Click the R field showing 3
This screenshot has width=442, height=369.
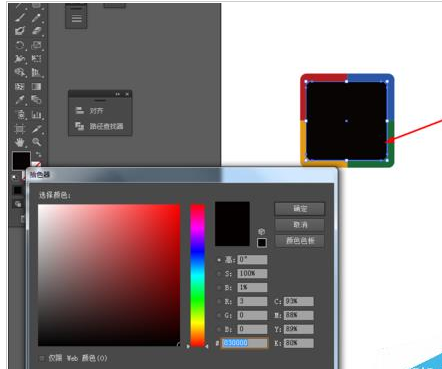252,301
